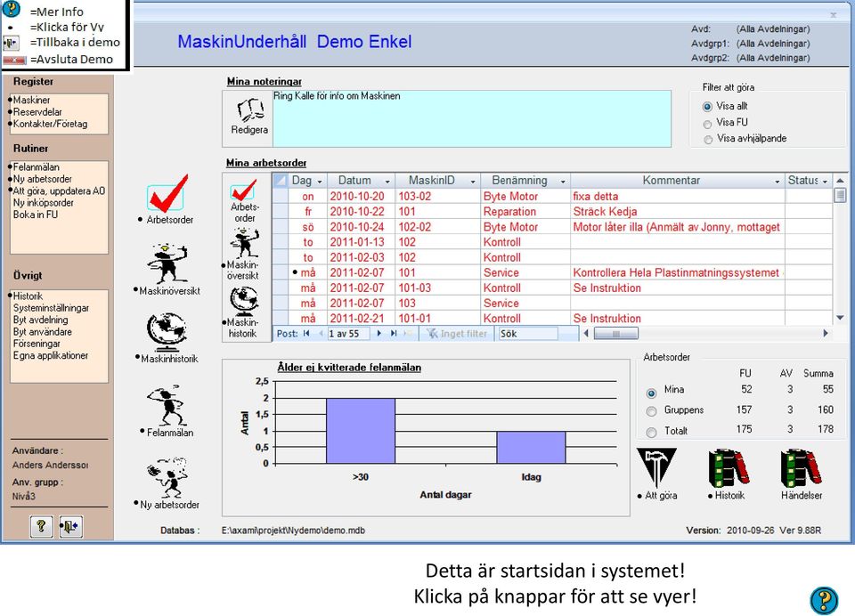The image size is (855, 616).
Task: Select the Visa FU radio button
Action: [x=707, y=124]
